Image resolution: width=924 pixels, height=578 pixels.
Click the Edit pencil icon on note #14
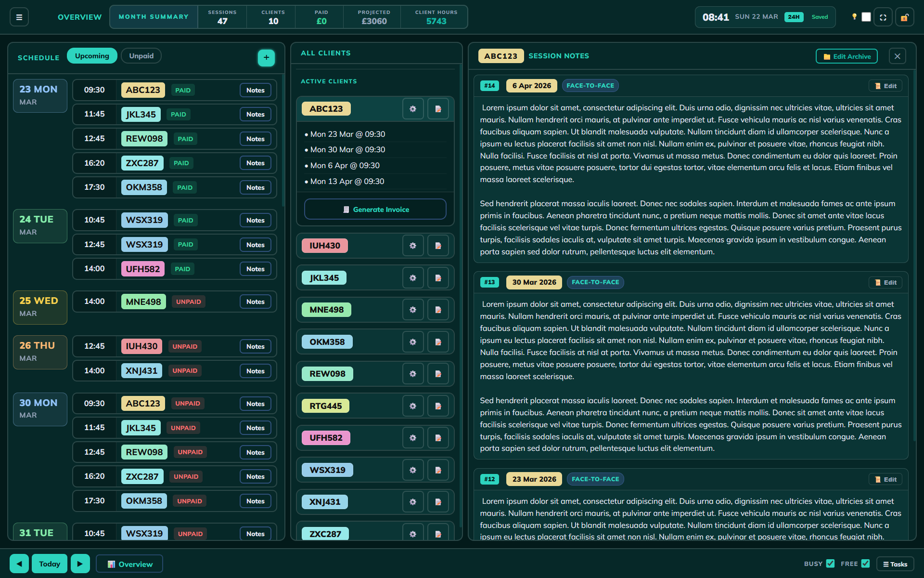click(x=885, y=85)
